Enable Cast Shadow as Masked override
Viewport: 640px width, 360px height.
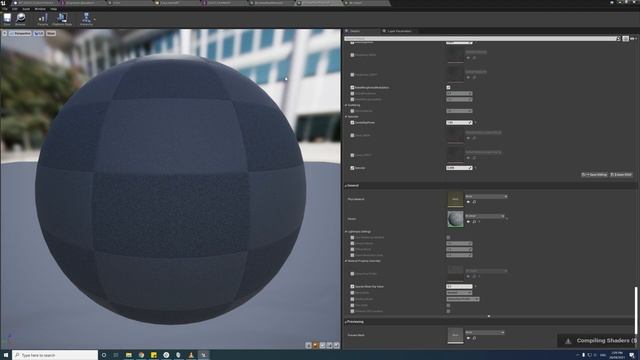coord(352,238)
